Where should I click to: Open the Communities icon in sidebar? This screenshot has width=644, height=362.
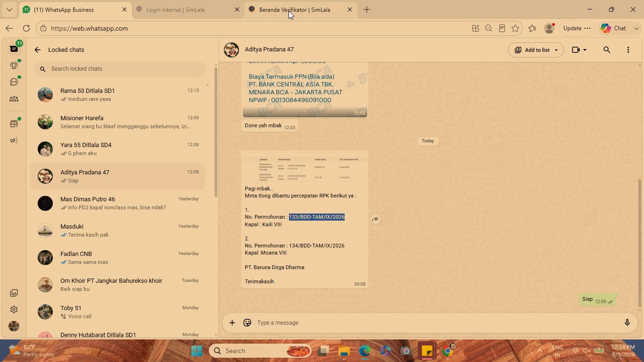point(14,99)
